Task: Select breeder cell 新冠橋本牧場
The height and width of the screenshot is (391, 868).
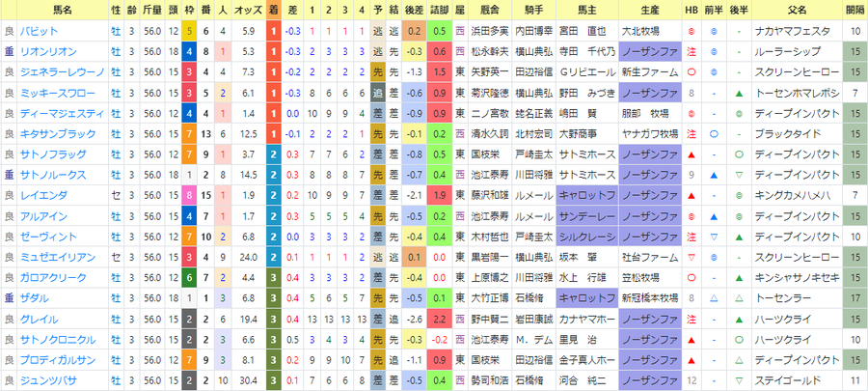Action: (x=650, y=298)
